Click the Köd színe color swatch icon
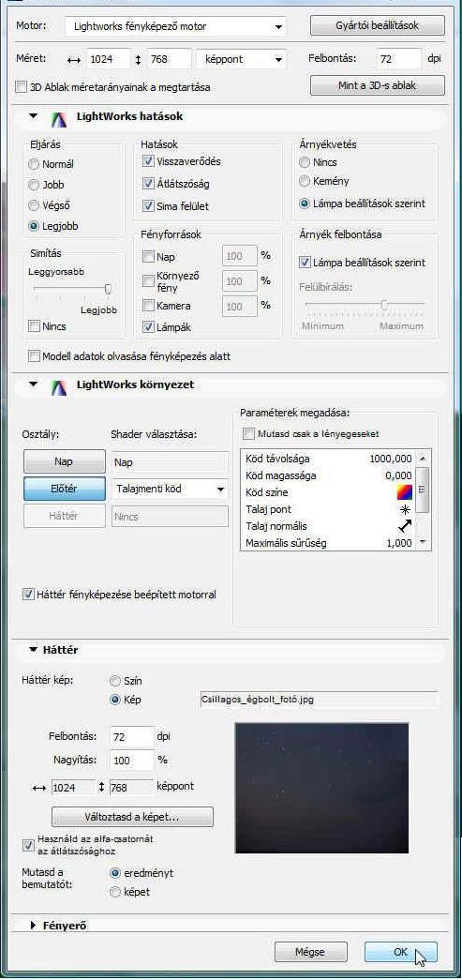462x980 pixels. click(405, 491)
